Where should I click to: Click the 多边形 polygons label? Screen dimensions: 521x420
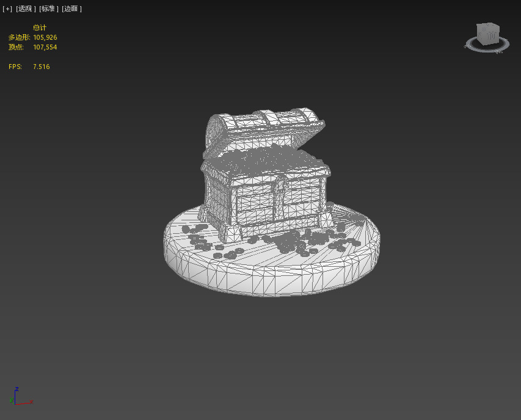20,37
